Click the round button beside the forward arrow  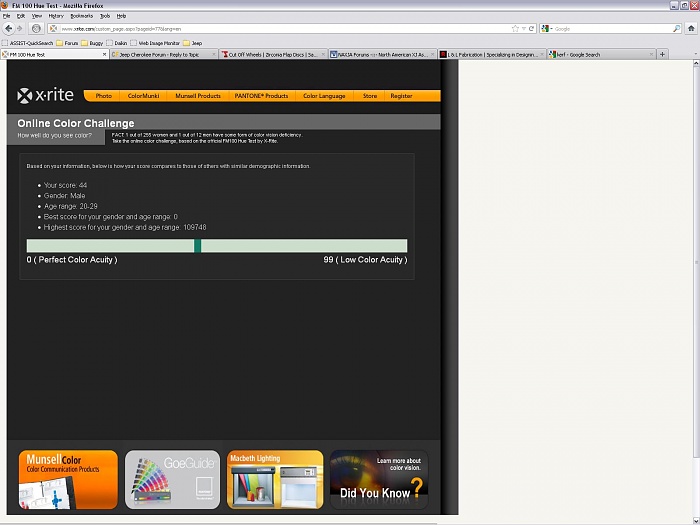coord(37,29)
